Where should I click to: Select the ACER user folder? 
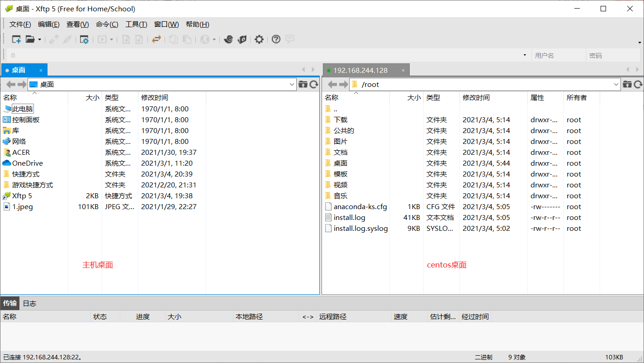[x=21, y=152]
